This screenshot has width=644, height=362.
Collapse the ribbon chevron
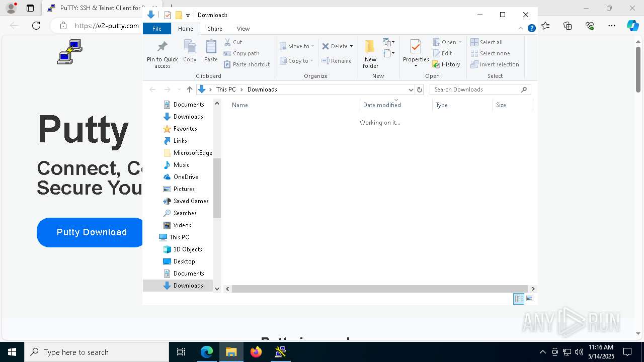click(x=521, y=29)
